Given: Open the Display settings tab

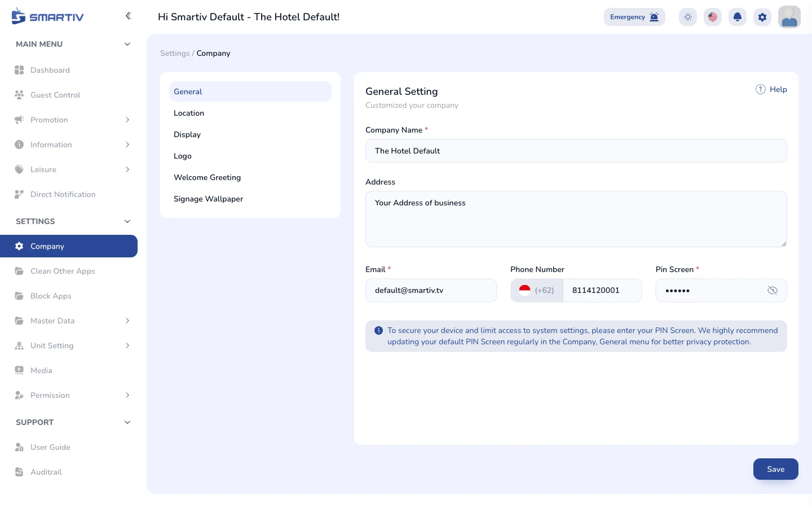Looking at the screenshot, I should coord(250,134).
